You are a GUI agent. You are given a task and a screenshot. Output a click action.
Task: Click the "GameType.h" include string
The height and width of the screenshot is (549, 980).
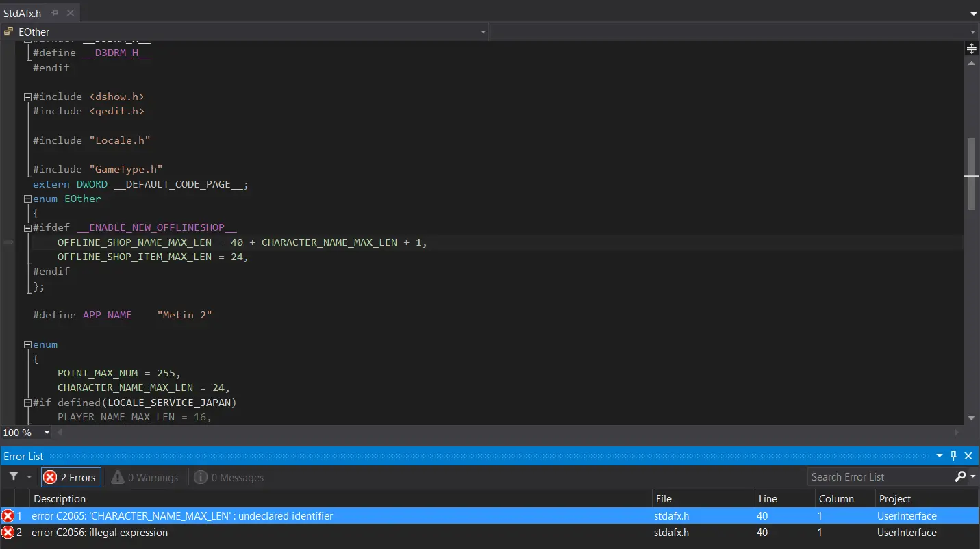tap(125, 169)
